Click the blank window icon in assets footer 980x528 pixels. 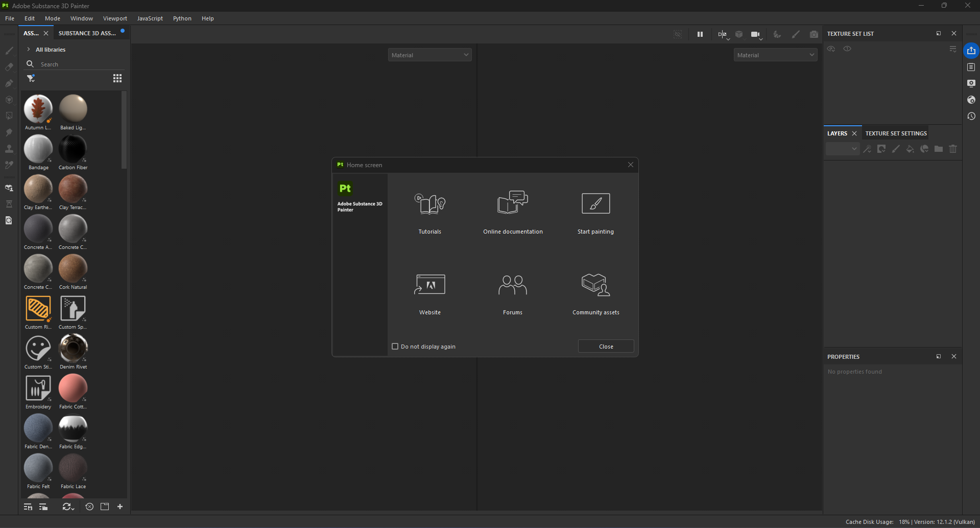pyautogui.click(x=105, y=507)
